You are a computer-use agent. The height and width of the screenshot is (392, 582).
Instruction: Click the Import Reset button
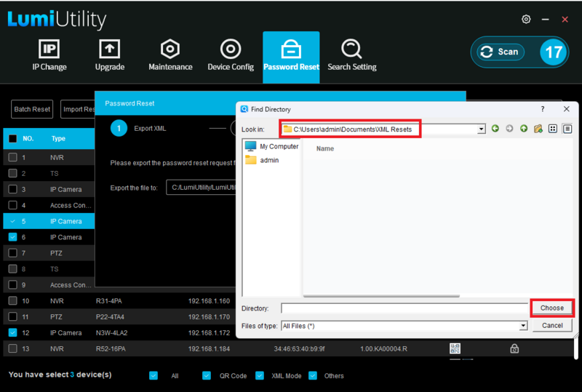coord(78,109)
